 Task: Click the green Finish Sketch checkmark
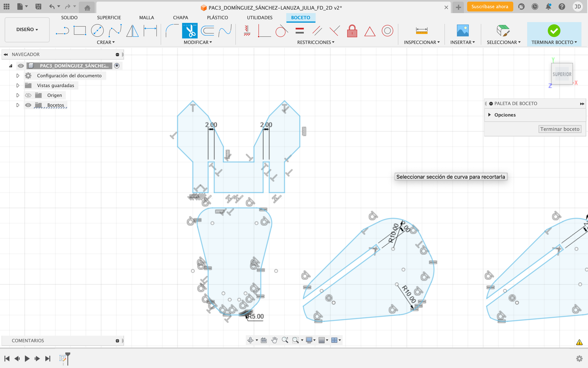(x=554, y=31)
